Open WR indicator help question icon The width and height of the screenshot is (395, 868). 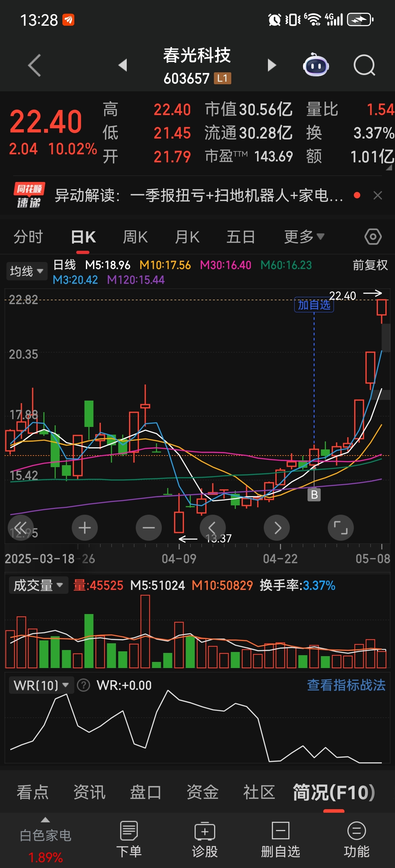[83, 685]
